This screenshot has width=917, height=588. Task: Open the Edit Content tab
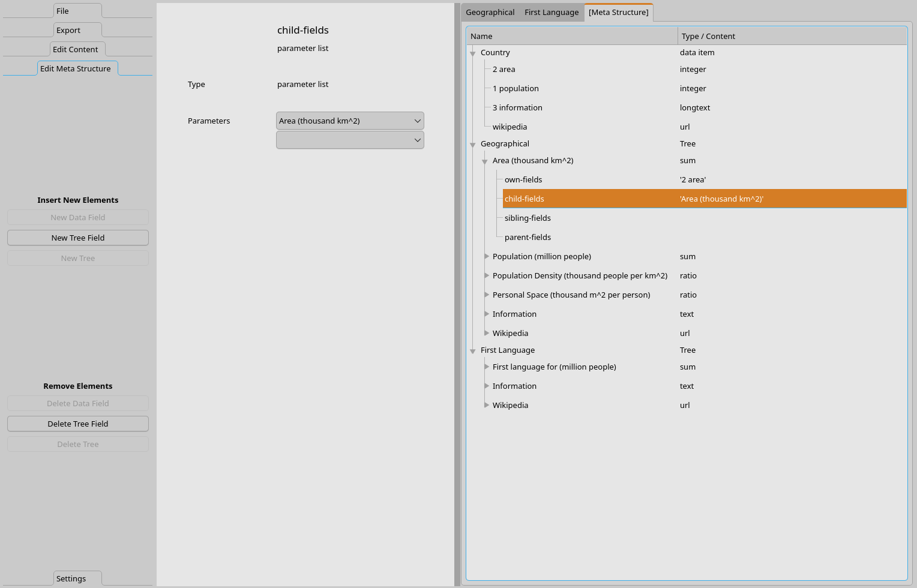(76, 49)
